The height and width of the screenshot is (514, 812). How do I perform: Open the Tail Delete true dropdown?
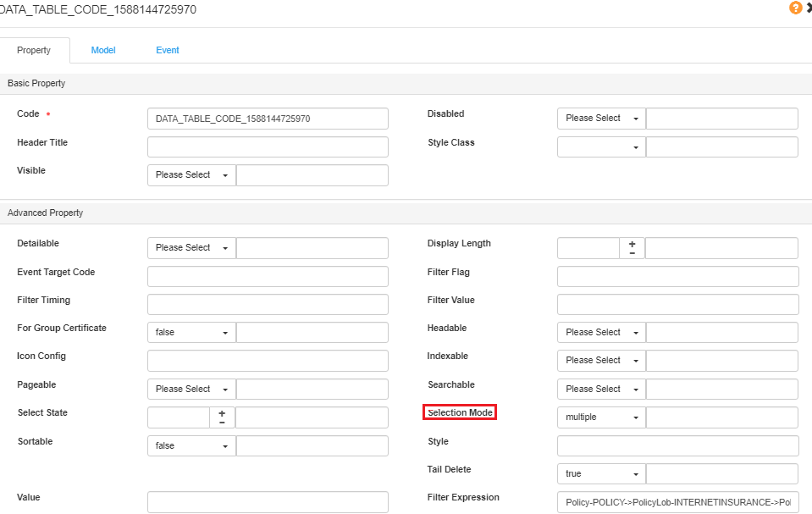click(601, 474)
